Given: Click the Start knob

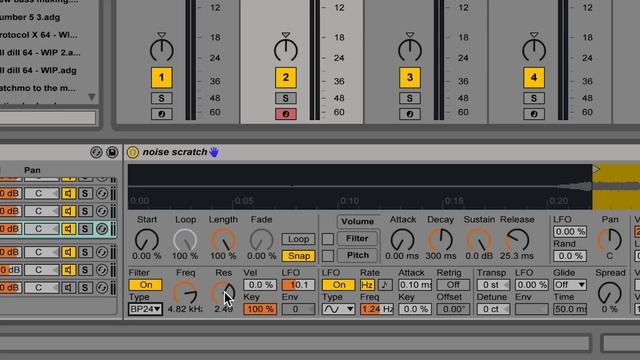Looking at the screenshot, I should (x=147, y=240).
